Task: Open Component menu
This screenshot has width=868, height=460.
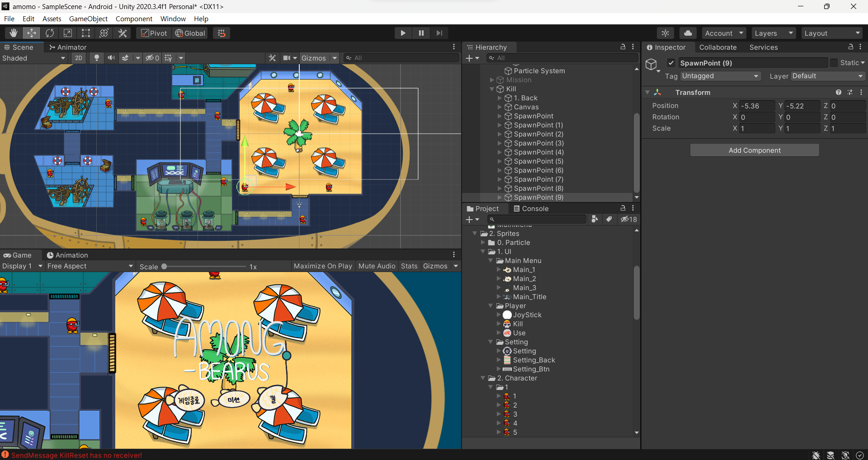Action: coord(134,19)
